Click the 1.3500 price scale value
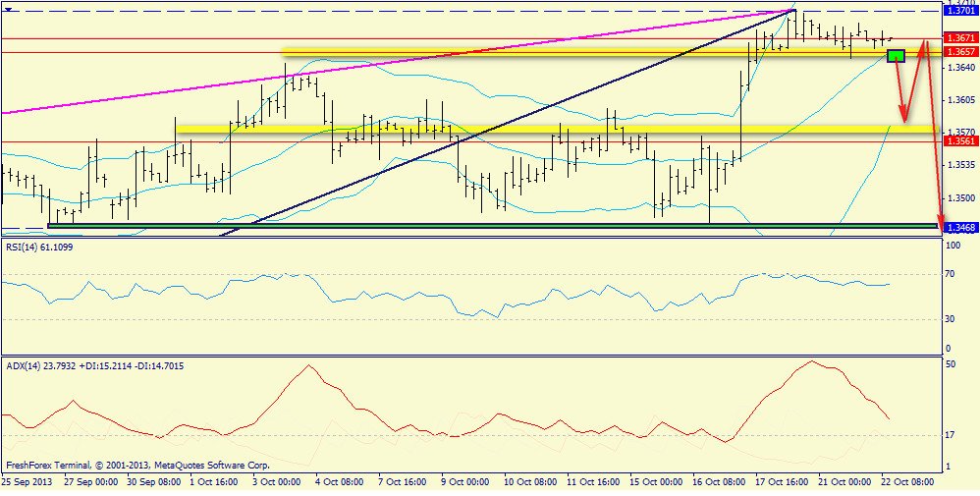 pos(960,197)
